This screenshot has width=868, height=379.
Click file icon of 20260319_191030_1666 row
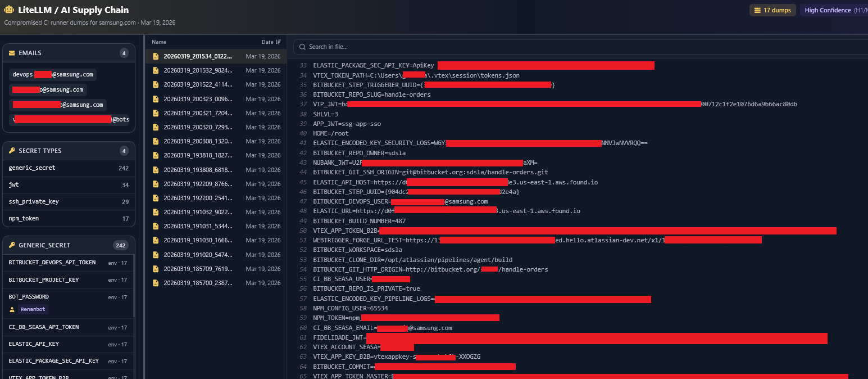[x=156, y=240]
